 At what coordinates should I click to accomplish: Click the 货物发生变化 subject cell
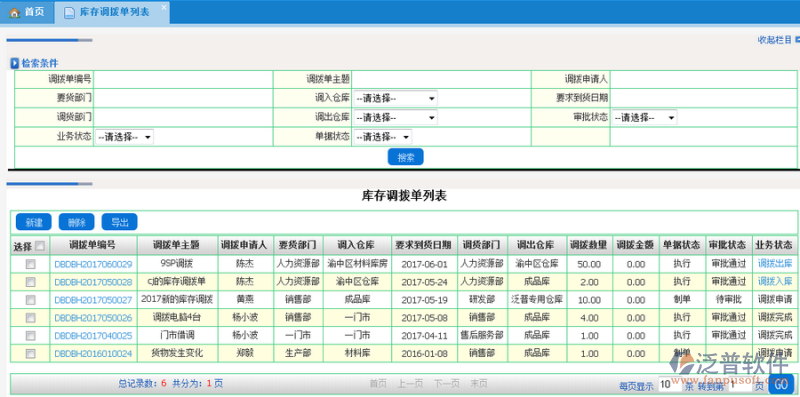pyautogui.click(x=178, y=353)
